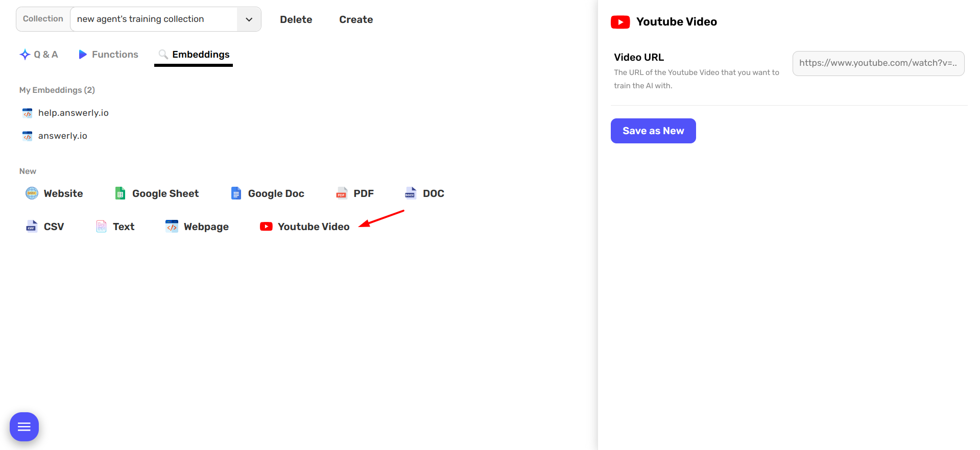Click the Functions play triangle icon
This screenshot has width=980, height=450.
(x=83, y=55)
